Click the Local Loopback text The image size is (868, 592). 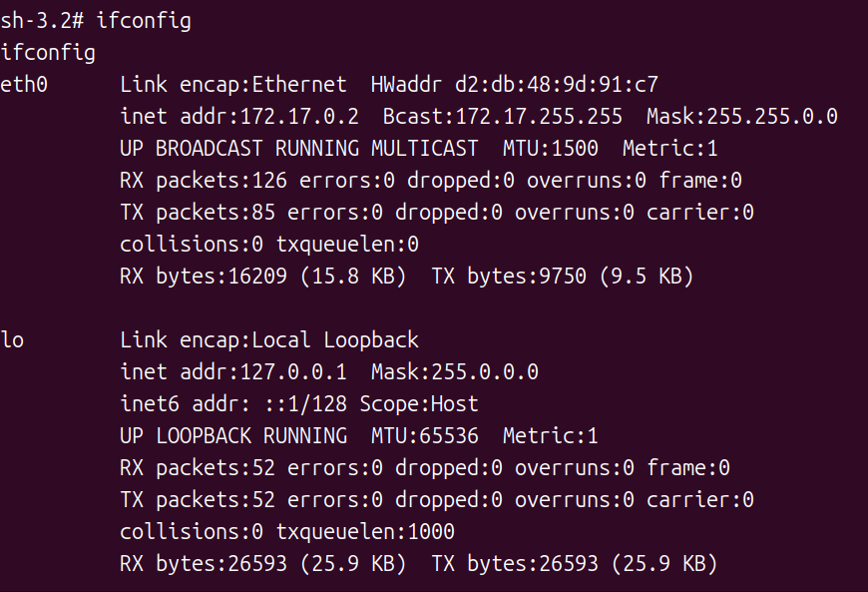[334, 340]
